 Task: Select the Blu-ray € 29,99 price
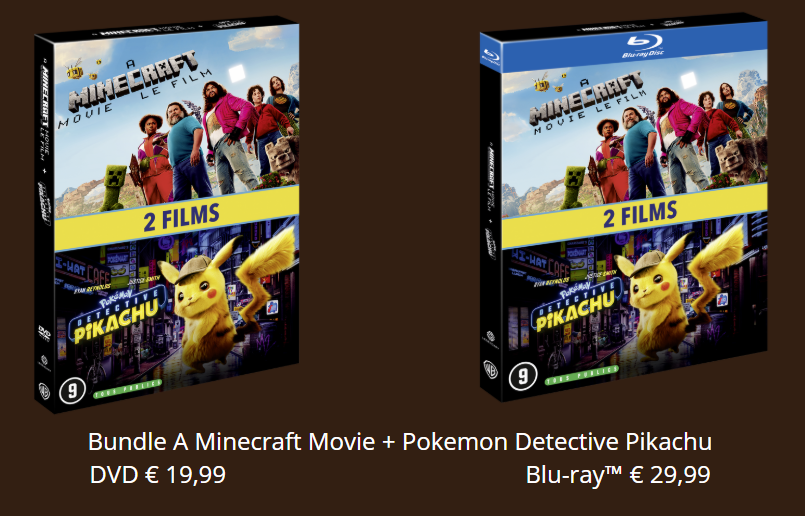pos(618,474)
